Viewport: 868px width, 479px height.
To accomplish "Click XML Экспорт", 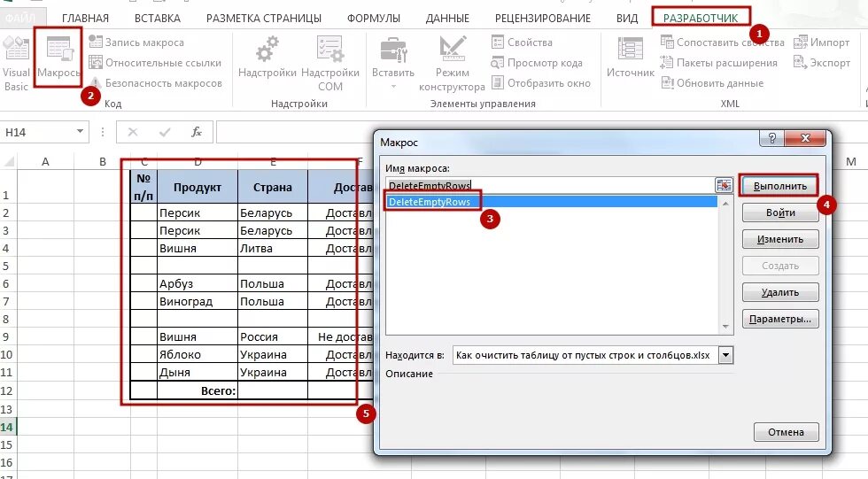I will coord(822,63).
